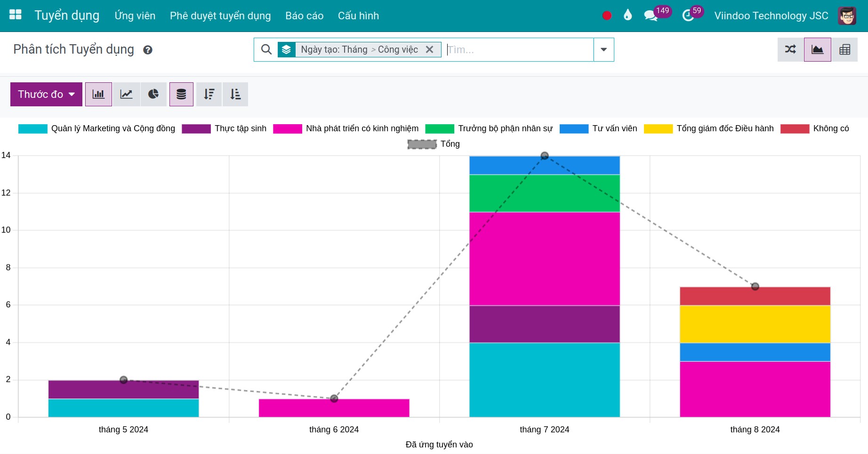The height and width of the screenshot is (454, 868).
Task: Sort chart ascending
Action: tap(235, 94)
